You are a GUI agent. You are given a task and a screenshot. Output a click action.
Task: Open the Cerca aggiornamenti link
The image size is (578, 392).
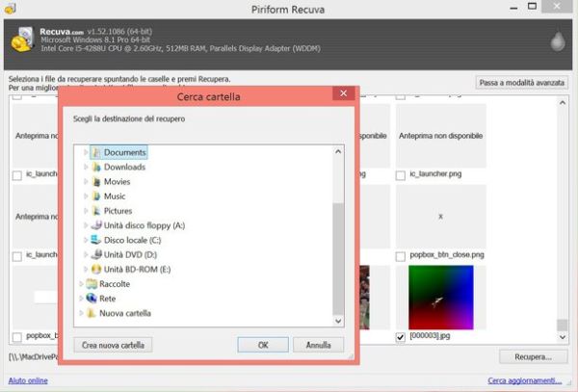point(525,380)
